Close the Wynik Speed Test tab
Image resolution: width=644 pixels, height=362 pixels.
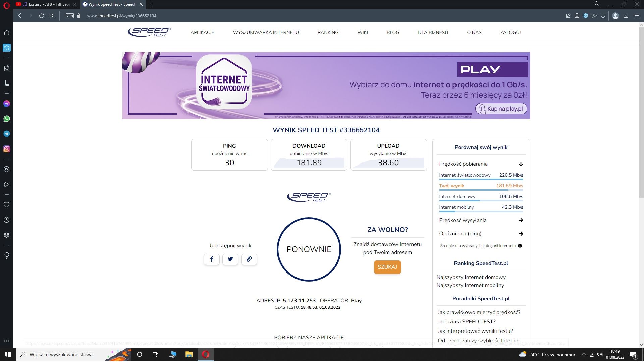click(x=141, y=4)
